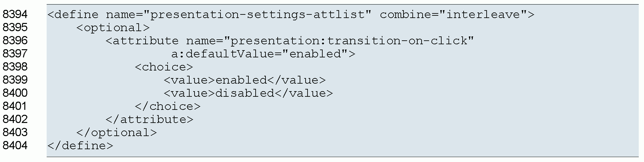This screenshot has height=162, width=644.
Task: Click the word "attribute" on line 8396
Action: (146, 41)
